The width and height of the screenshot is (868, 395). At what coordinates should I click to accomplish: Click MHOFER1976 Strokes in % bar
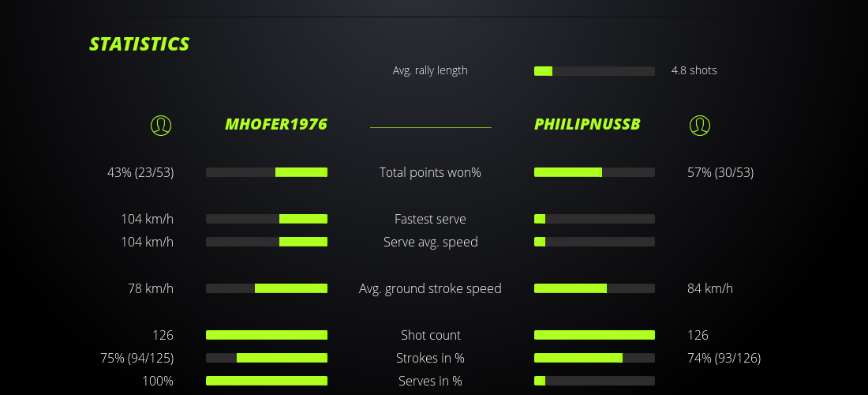(267, 358)
